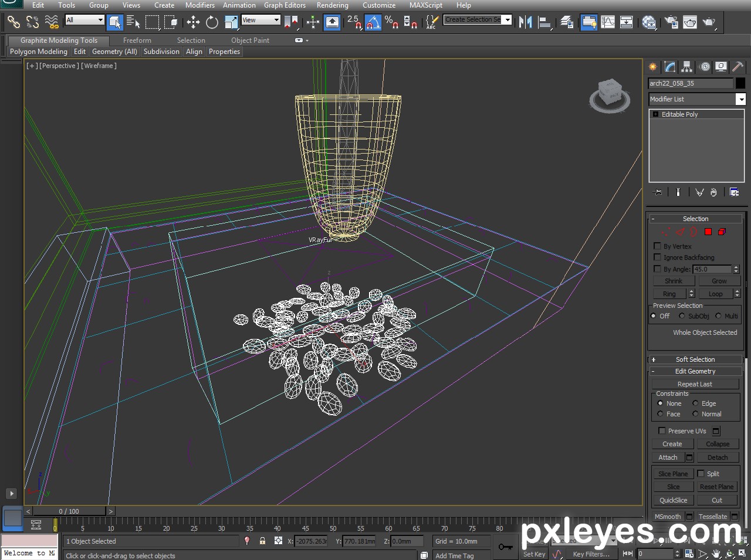
Task: Click the Unlink Selection icon
Action: coord(32,22)
